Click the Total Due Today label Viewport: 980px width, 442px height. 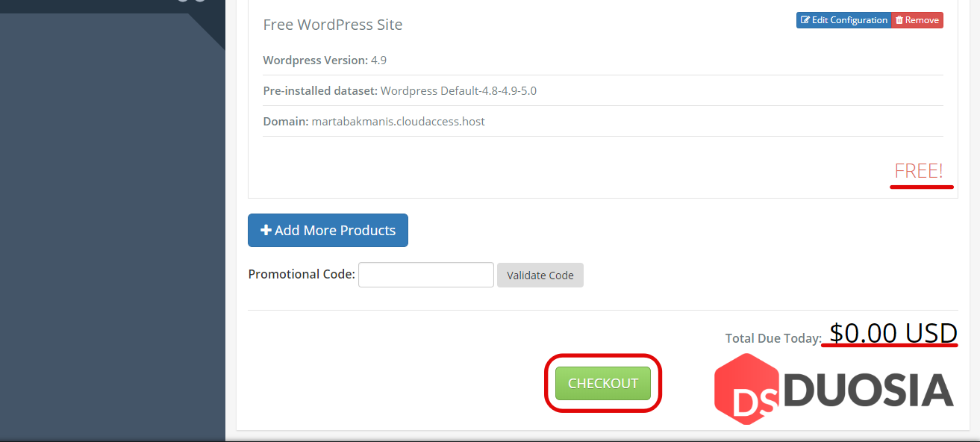pos(773,338)
